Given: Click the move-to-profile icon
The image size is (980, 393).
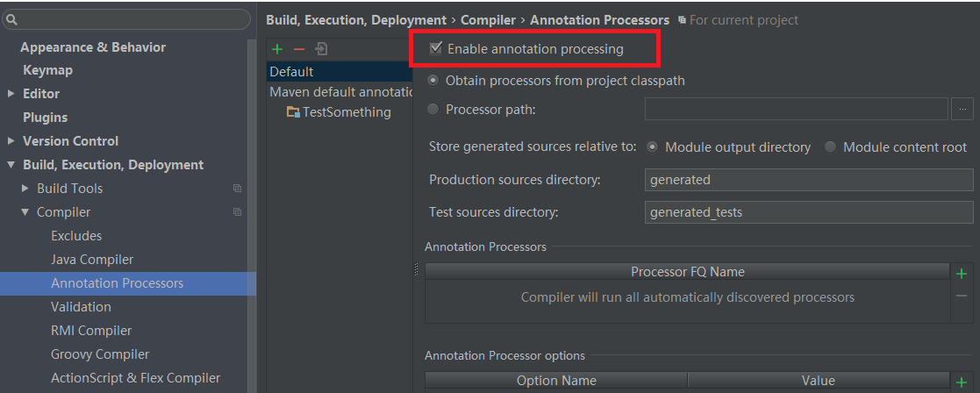Looking at the screenshot, I should tap(322, 49).
